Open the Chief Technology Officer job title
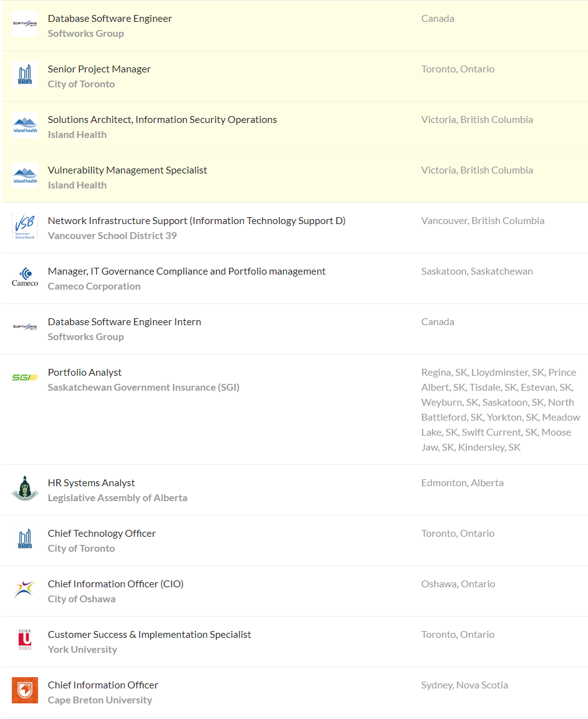The width and height of the screenshot is (588, 719). pos(102,534)
